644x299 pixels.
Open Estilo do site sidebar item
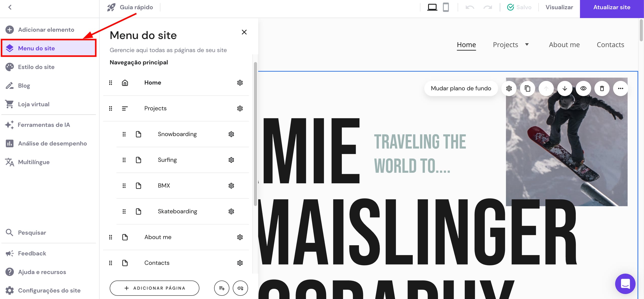pos(36,67)
